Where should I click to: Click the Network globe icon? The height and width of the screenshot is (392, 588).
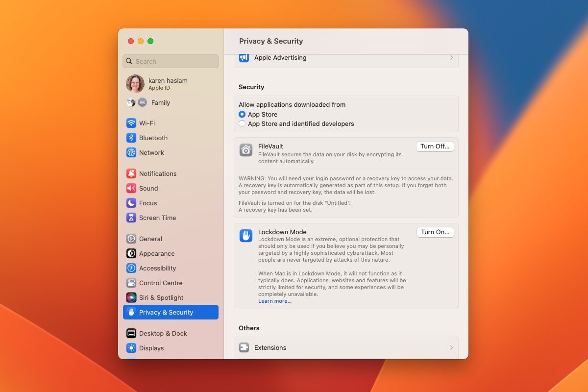(131, 152)
